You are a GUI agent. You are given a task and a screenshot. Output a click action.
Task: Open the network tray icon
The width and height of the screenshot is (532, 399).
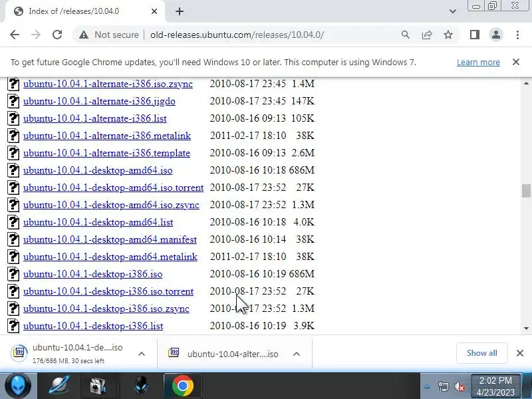pyautogui.click(x=443, y=386)
